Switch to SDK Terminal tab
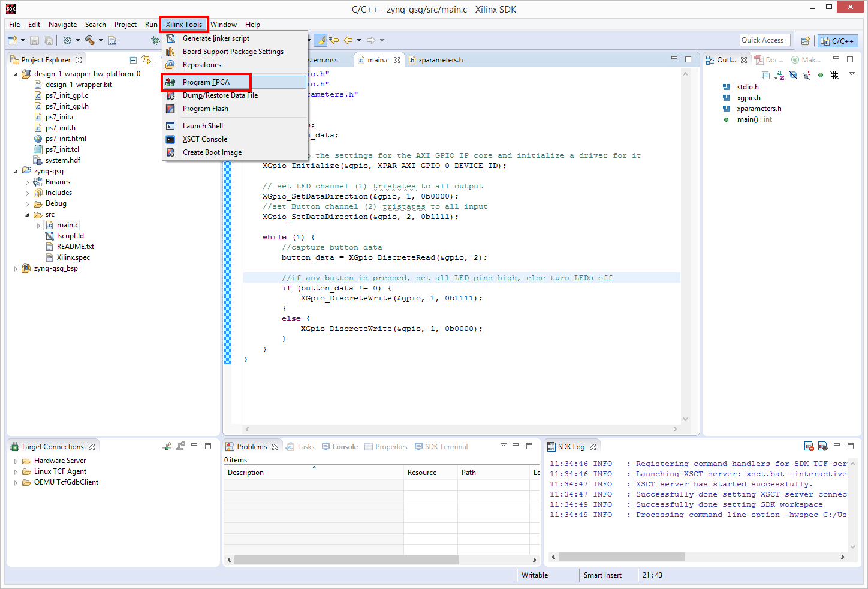Screen dimensions: 868x589 coord(441,447)
